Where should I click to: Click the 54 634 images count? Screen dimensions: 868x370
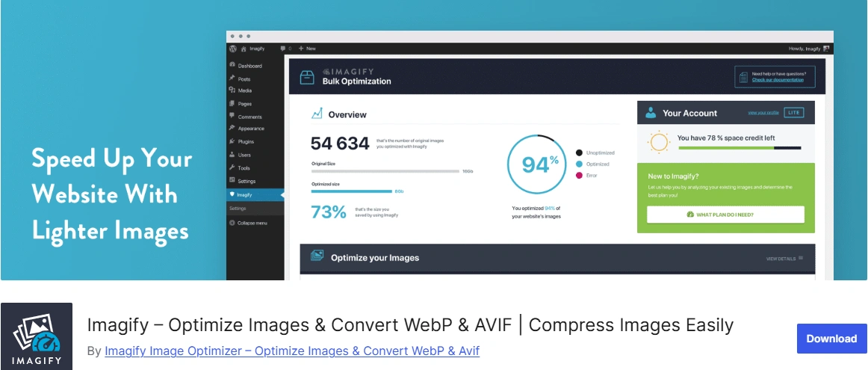pos(339,144)
